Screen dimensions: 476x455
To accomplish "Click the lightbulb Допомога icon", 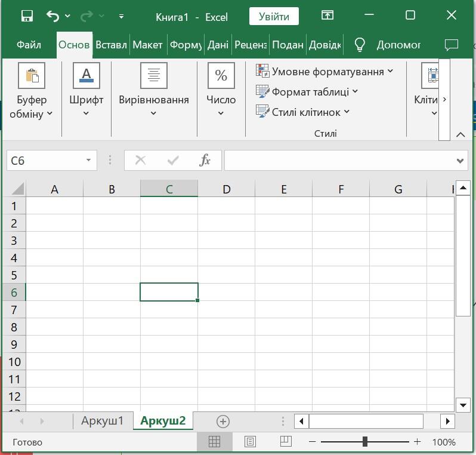I will 360,45.
